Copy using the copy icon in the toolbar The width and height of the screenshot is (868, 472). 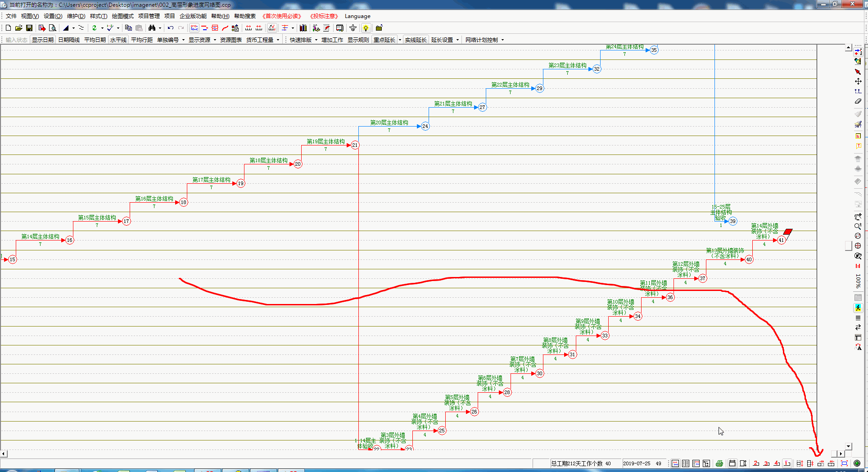coord(129,28)
